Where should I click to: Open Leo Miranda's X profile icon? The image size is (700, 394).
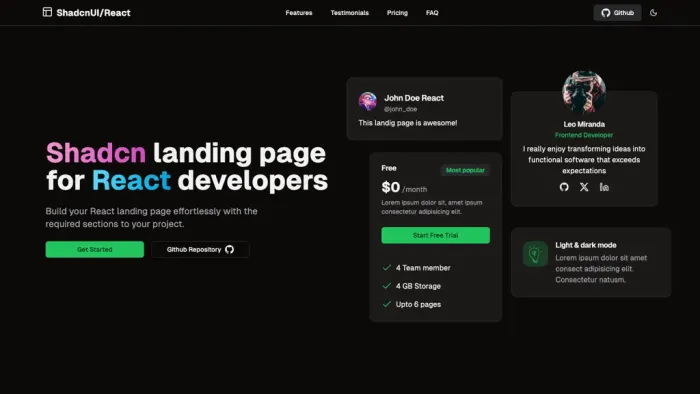pyautogui.click(x=584, y=187)
